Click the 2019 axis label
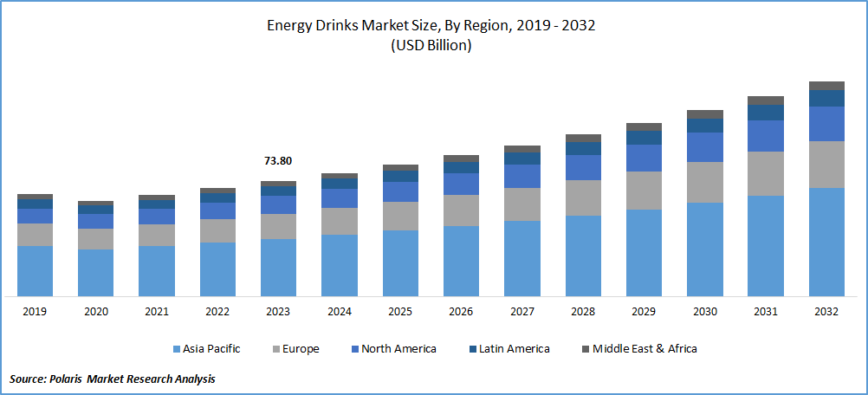The height and width of the screenshot is (395, 868). 35,312
